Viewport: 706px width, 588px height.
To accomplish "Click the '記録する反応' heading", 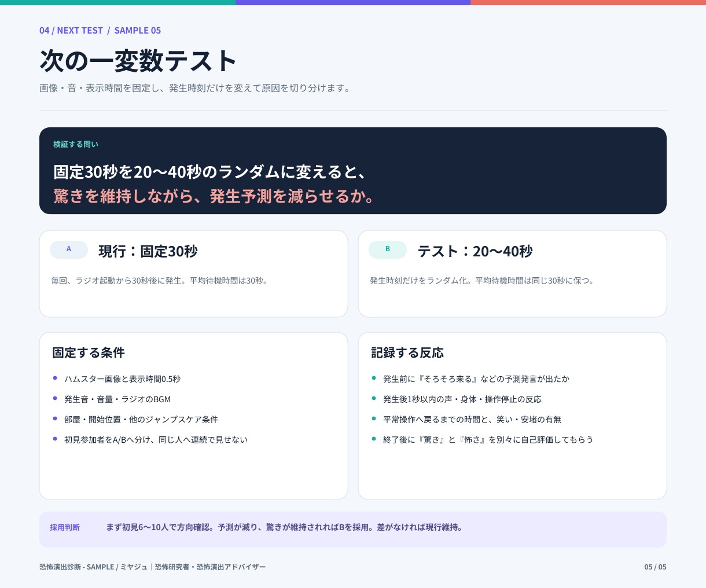I will pos(407,353).
